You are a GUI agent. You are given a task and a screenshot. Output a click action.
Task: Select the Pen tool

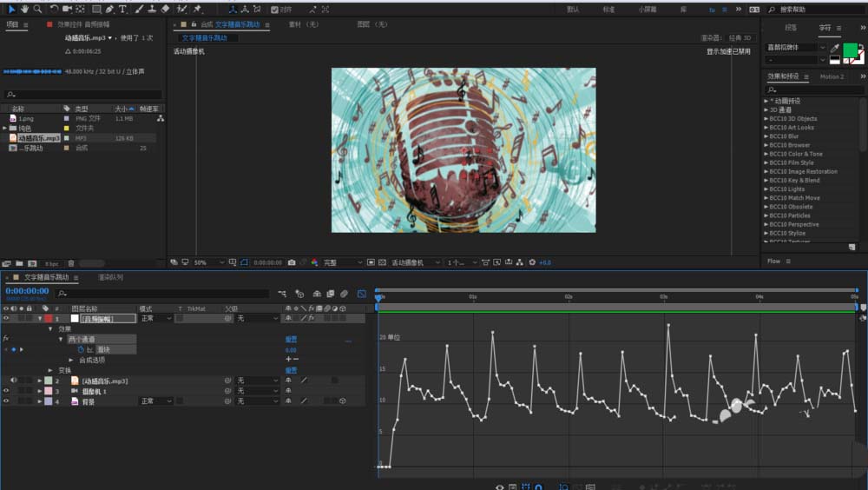(x=109, y=9)
